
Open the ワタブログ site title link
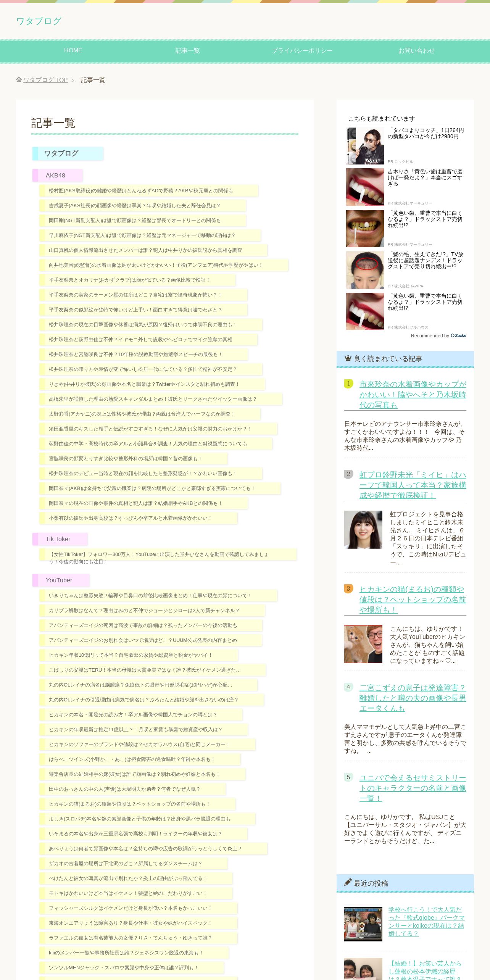[39, 21]
